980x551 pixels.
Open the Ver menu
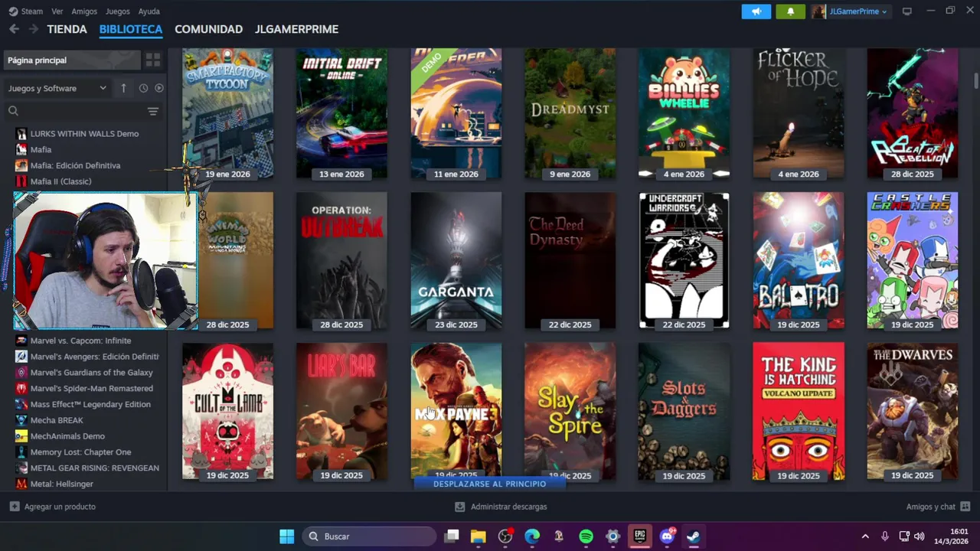click(57, 11)
